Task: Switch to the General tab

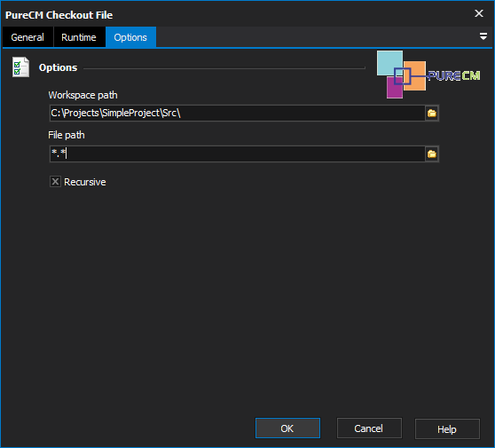Action: pos(27,37)
